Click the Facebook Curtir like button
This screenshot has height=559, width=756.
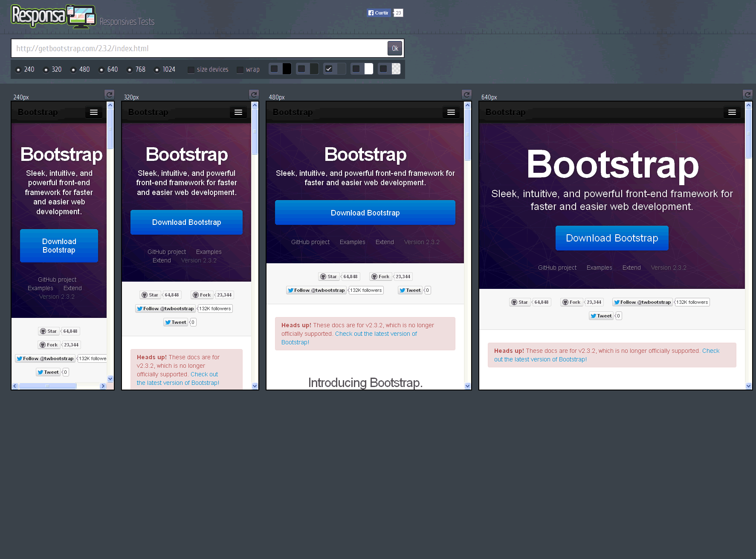379,13
